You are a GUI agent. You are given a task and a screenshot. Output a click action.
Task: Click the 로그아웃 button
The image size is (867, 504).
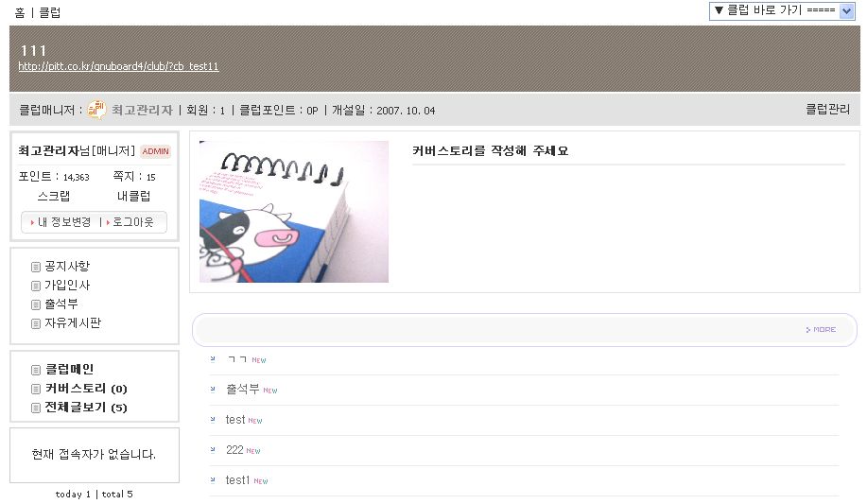click(x=132, y=222)
